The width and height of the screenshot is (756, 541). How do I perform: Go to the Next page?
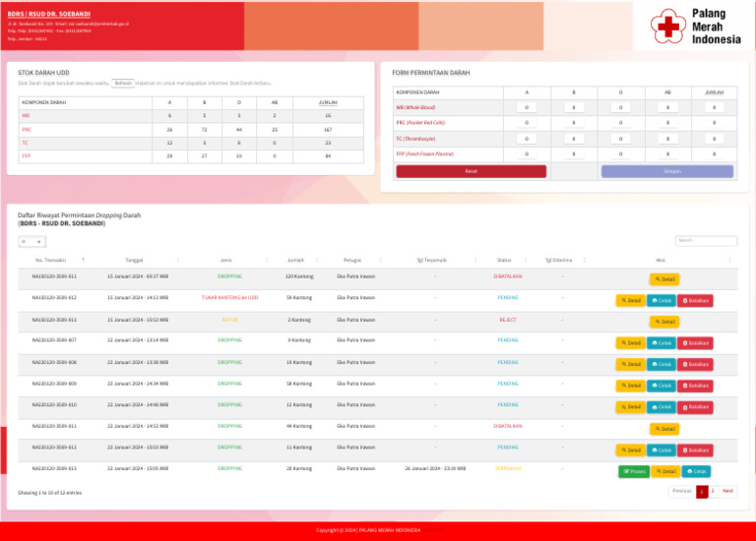727,492
